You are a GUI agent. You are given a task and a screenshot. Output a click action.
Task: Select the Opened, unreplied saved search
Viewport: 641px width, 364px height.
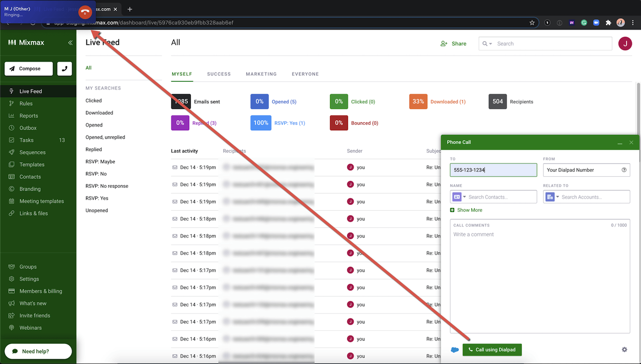(x=105, y=137)
